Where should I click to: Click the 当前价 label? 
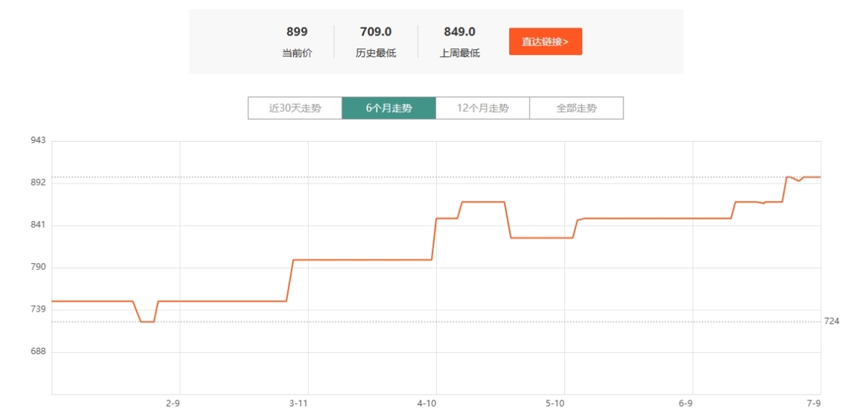[297, 53]
